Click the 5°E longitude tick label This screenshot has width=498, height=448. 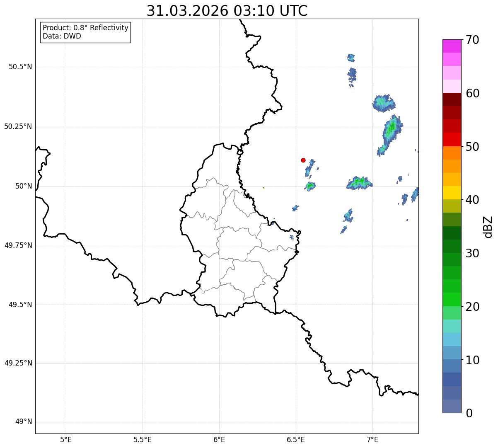66,439
